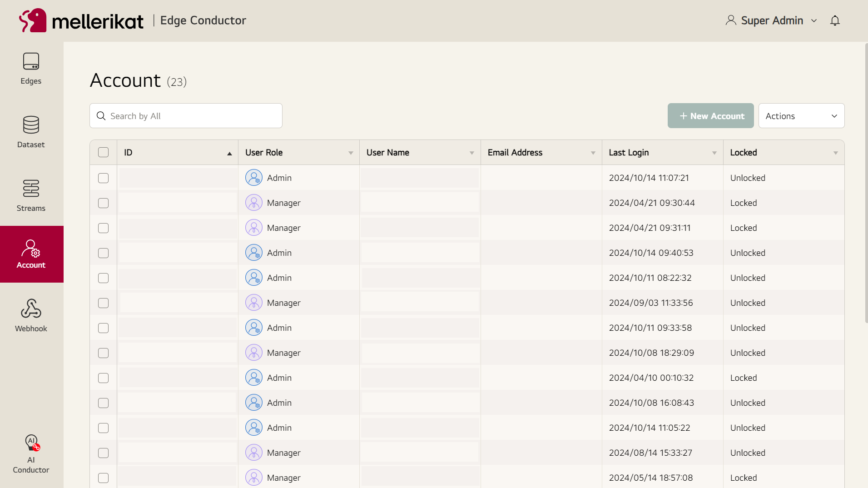The height and width of the screenshot is (488, 868).
Task: Check the row with login 2024/10/14 11:05:22
Action: (104, 428)
